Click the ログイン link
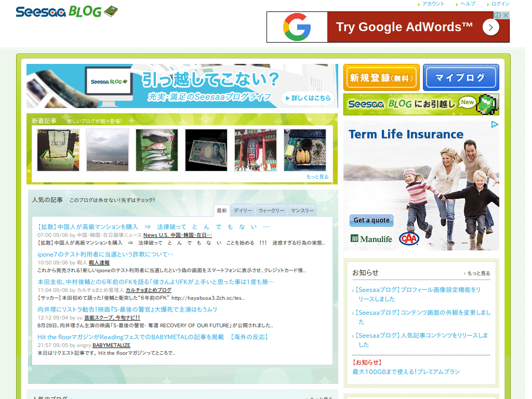The height and width of the screenshot is (399, 532). tap(499, 4)
